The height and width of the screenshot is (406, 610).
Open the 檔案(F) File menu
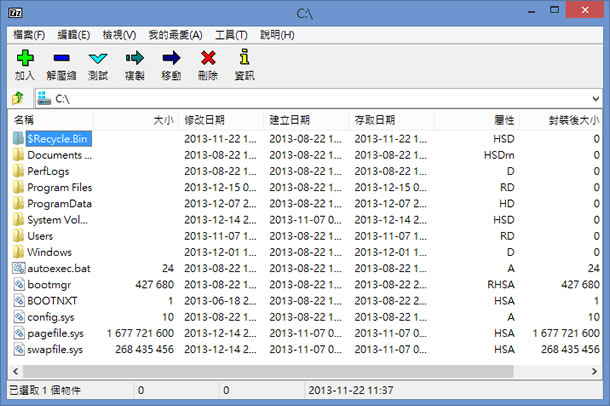pyautogui.click(x=29, y=35)
